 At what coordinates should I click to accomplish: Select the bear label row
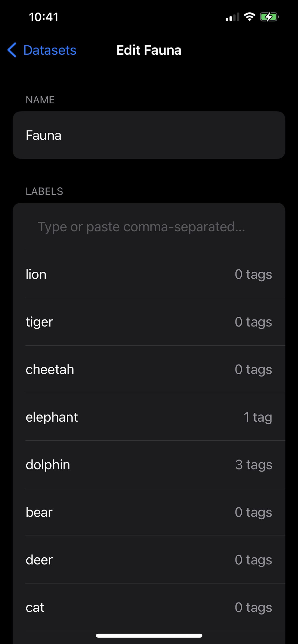pyautogui.click(x=149, y=512)
